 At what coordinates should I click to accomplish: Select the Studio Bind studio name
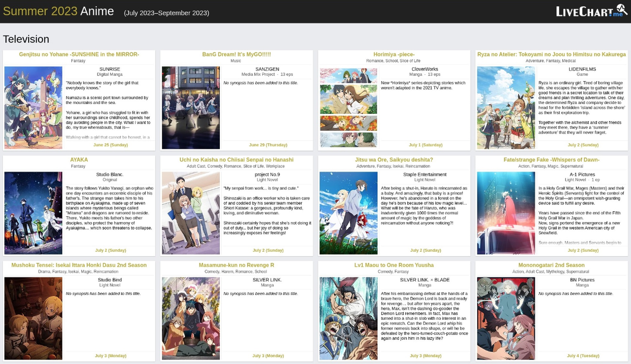[x=109, y=280]
